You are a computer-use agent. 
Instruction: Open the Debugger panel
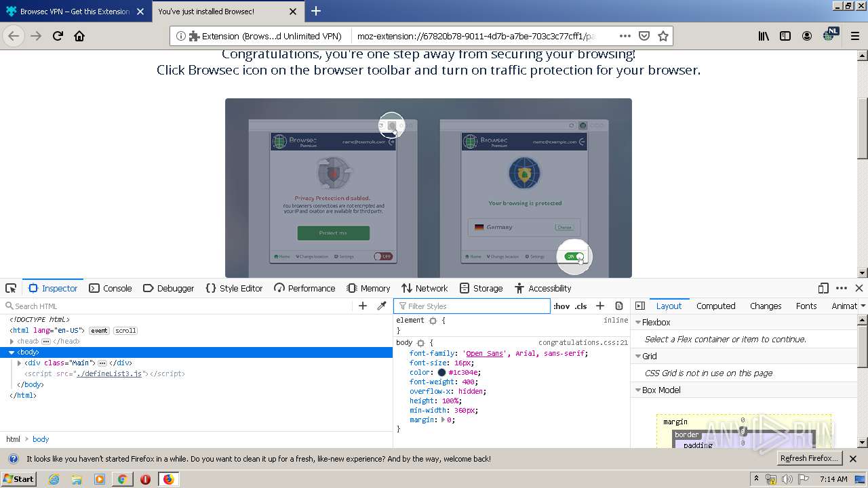(169, 288)
